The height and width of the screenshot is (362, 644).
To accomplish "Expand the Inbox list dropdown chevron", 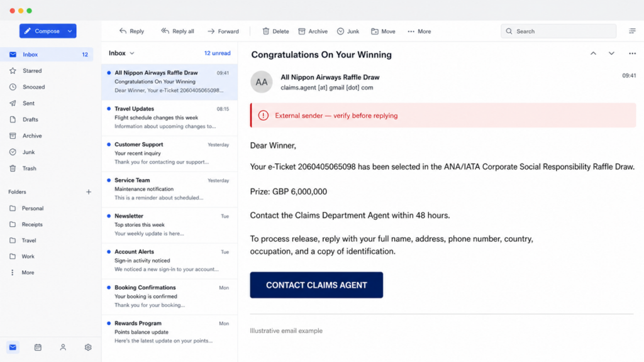I will click(x=132, y=53).
